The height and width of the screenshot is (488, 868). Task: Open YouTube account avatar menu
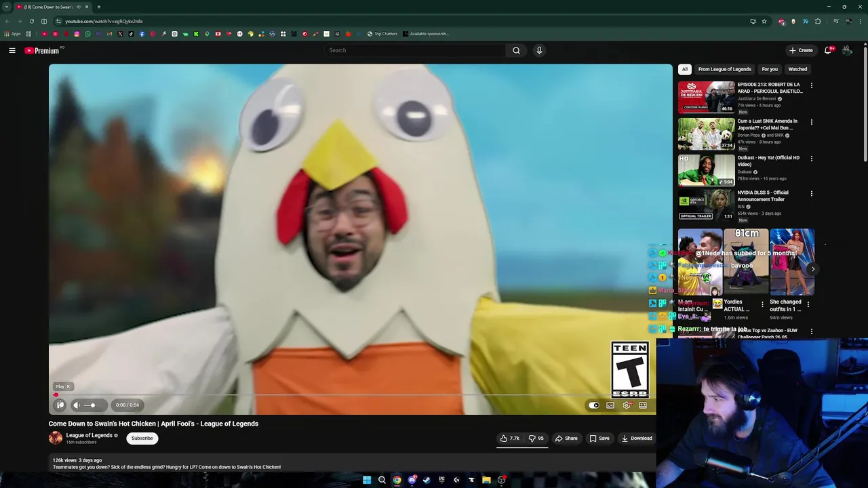click(847, 50)
